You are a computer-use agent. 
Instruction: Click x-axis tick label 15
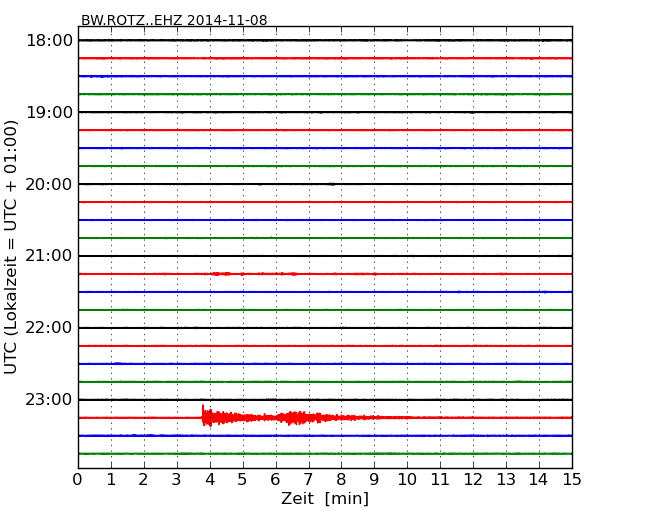572,480
